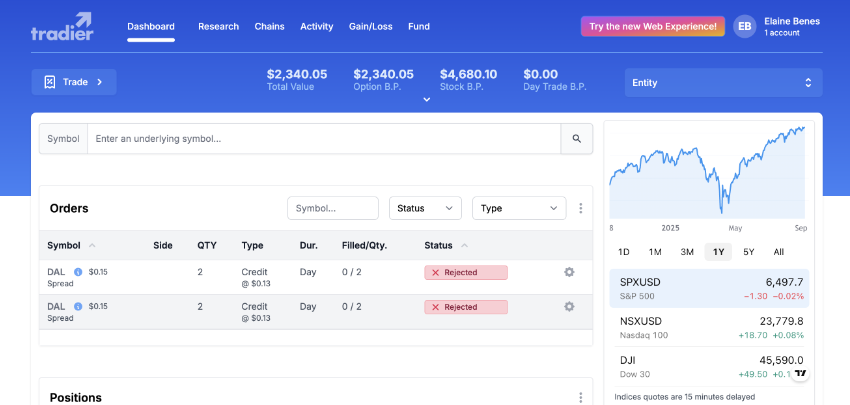850x405 pixels.
Task: Click the EB user avatar
Action: pyautogui.click(x=744, y=26)
